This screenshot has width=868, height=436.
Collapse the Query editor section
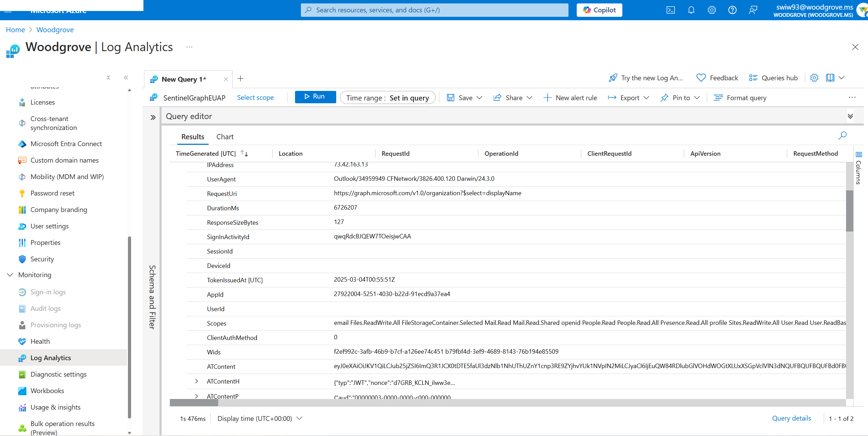coord(850,116)
